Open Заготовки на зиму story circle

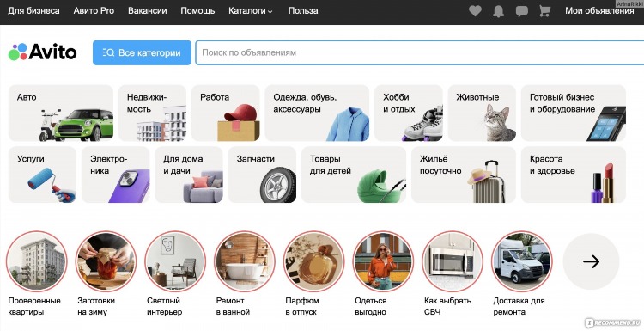106,261
